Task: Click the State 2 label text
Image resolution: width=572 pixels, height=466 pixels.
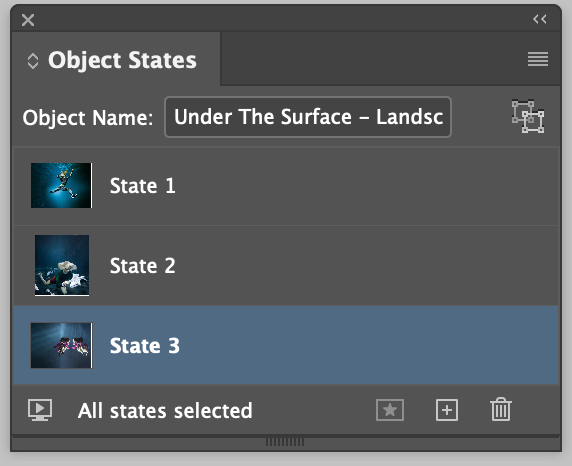Action: (143, 266)
